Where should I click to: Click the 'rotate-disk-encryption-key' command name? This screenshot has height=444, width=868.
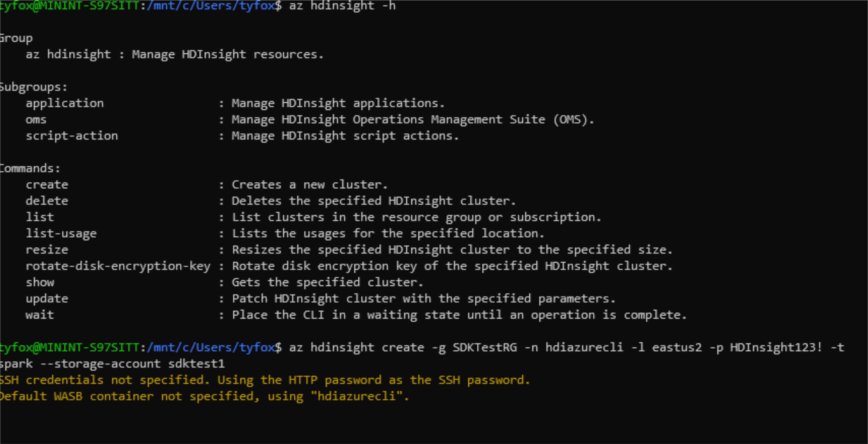118,266
